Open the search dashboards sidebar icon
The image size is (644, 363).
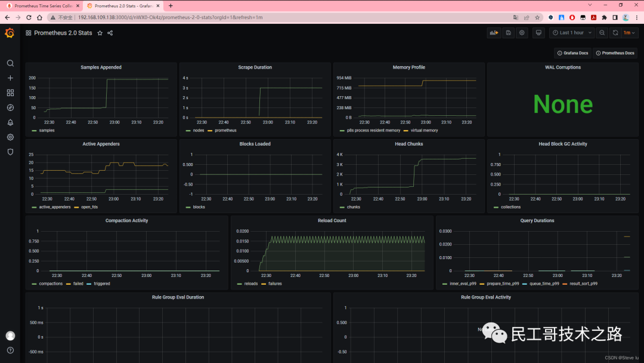10,63
